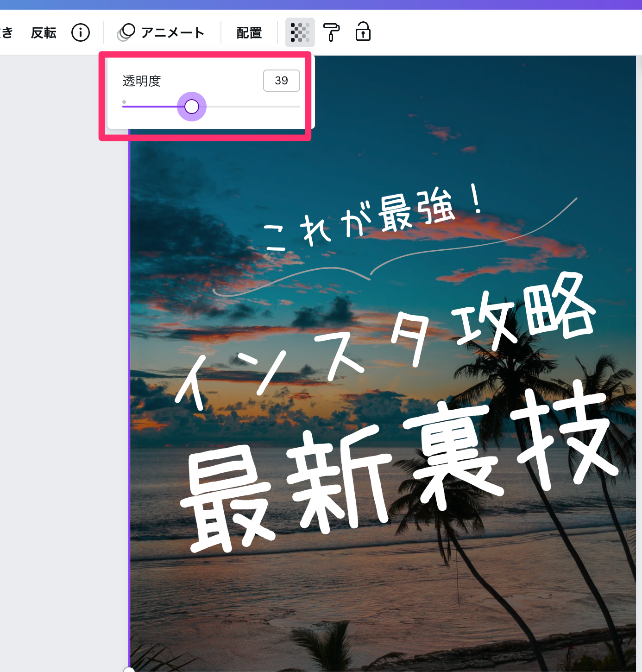Open the アニメート animation option
The image size is (642, 672).
point(161,33)
